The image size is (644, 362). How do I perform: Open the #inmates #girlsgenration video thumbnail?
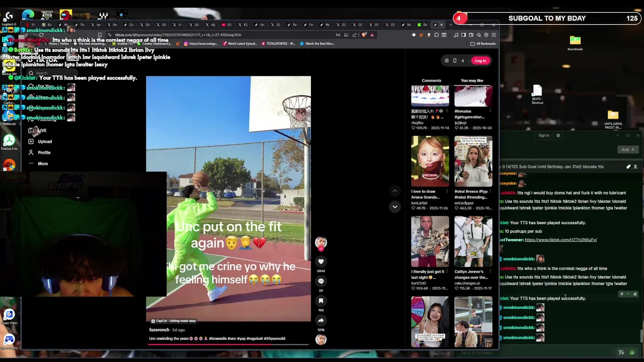pos(473,96)
